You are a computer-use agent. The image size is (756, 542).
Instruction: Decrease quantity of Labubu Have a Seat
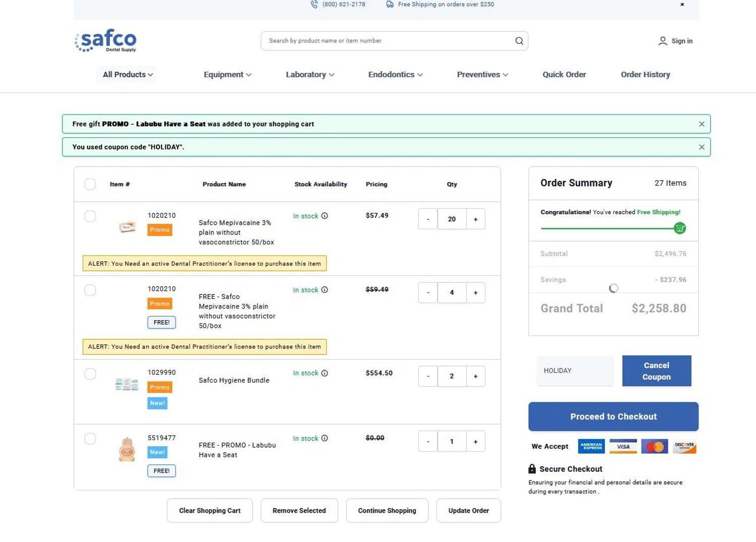point(428,441)
